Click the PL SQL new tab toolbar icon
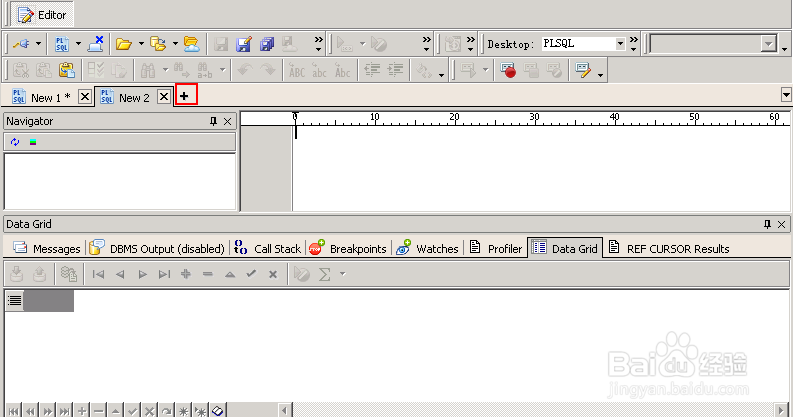The width and height of the screenshot is (793, 417). point(62,44)
